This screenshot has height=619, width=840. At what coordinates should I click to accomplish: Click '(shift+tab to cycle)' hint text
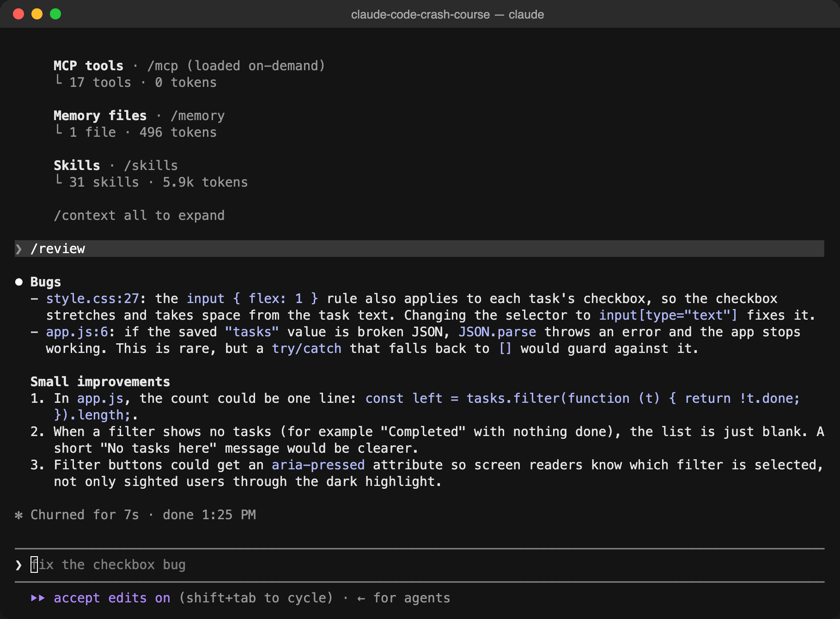256,598
